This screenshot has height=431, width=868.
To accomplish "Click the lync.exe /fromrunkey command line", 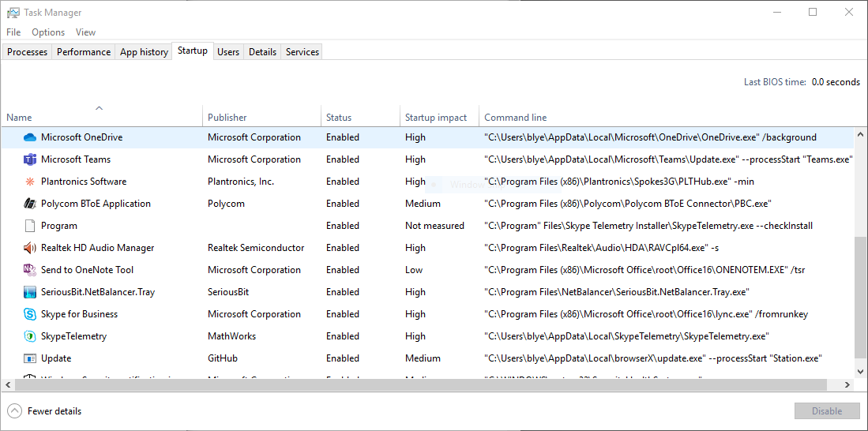I will (646, 314).
